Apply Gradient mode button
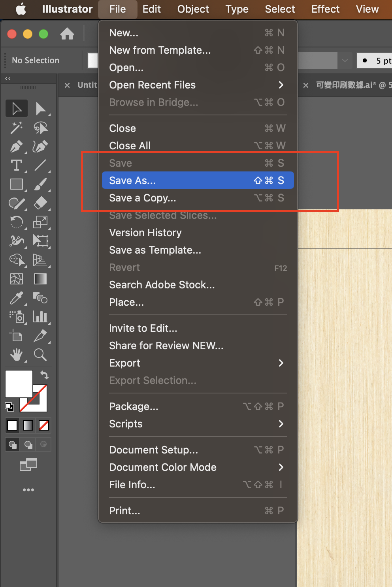This screenshot has height=587, width=392. [28, 425]
